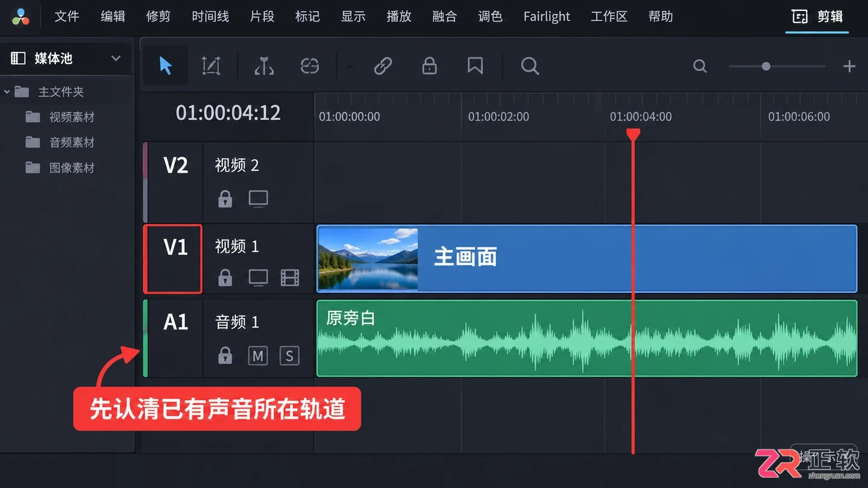
Task: Open the 播放 menu
Action: (x=399, y=16)
